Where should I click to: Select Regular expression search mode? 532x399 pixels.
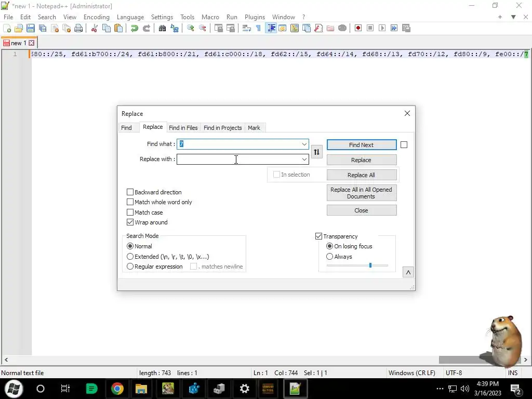click(x=130, y=267)
